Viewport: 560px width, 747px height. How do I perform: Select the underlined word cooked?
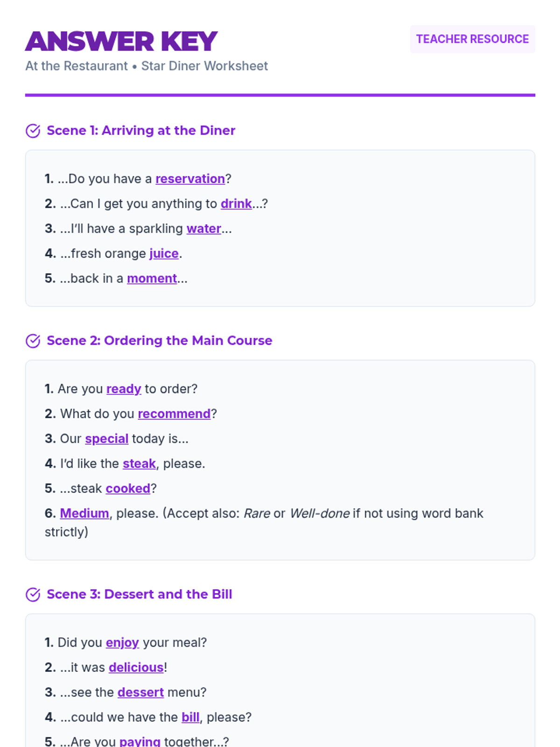(x=128, y=488)
